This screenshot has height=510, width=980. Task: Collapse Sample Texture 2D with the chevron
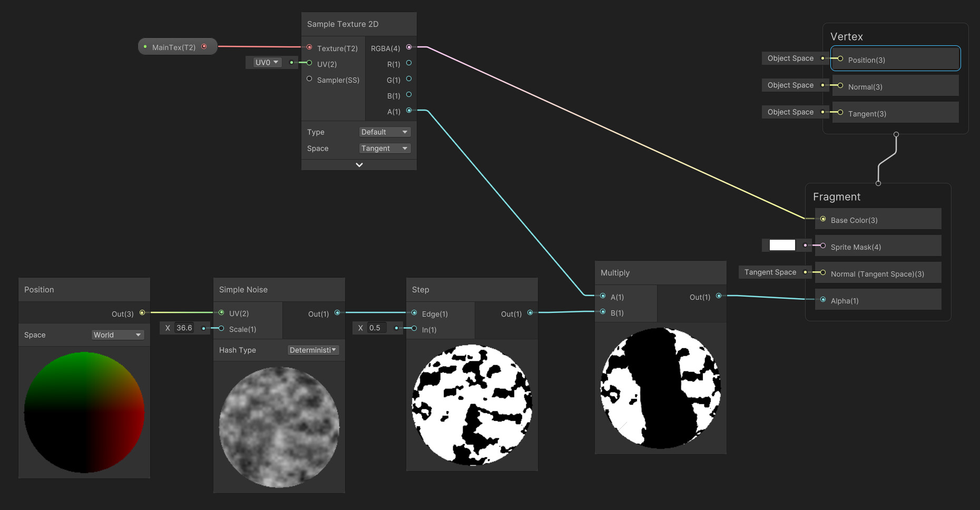click(x=358, y=164)
